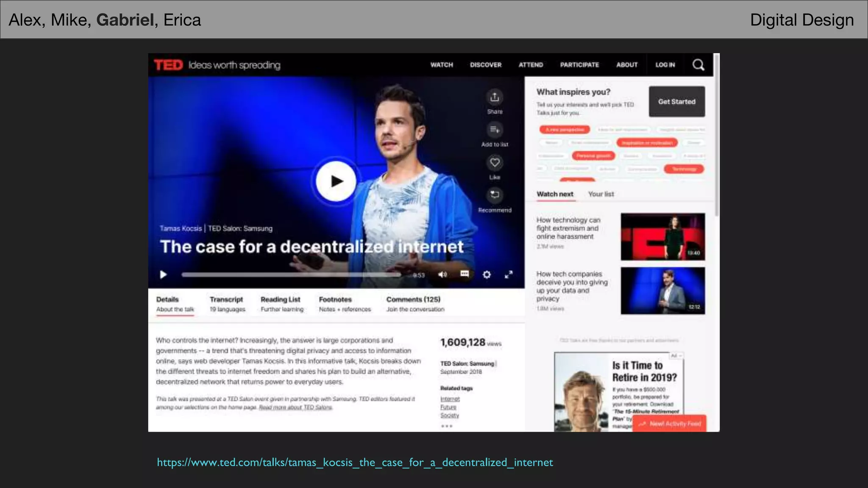Open the DISCOVER menu
This screenshot has height=488, width=868.
pos(486,65)
